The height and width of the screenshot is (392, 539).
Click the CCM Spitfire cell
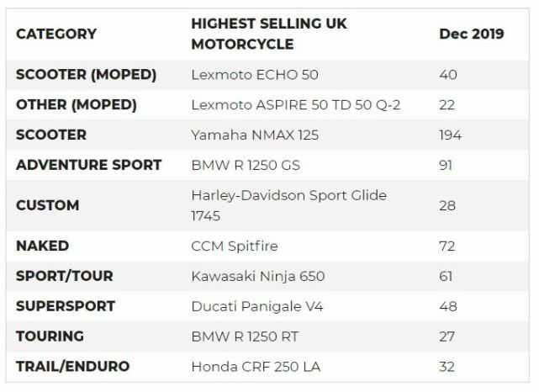(235, 246)
